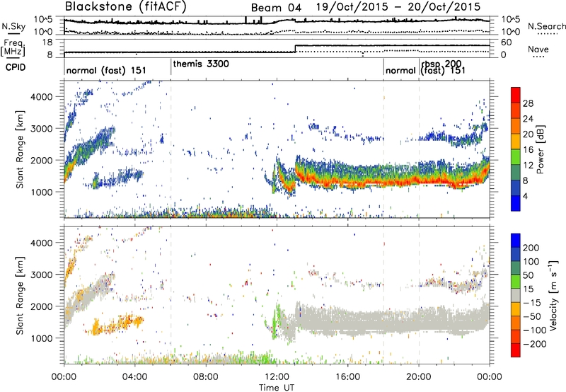Click the 'Velocity [m s-1]' colorbar label
The image size is (566, 392).
coord(553,295)
